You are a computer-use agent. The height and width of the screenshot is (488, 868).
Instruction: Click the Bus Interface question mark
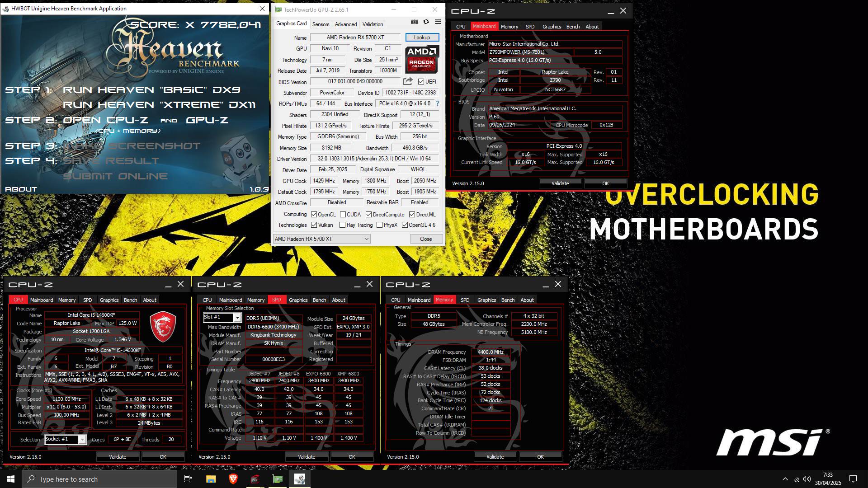437,103
